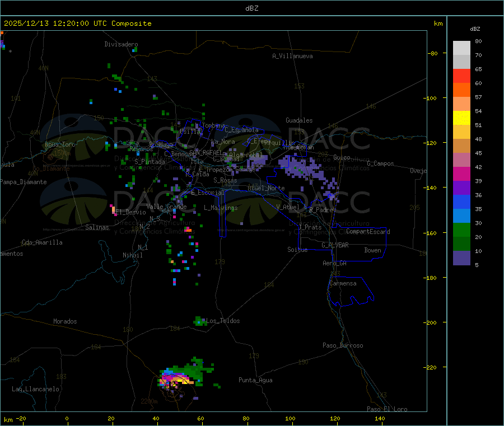Screen dimensions: 504x426
Task: Click the Bowen label
Action: click(373, 250)
